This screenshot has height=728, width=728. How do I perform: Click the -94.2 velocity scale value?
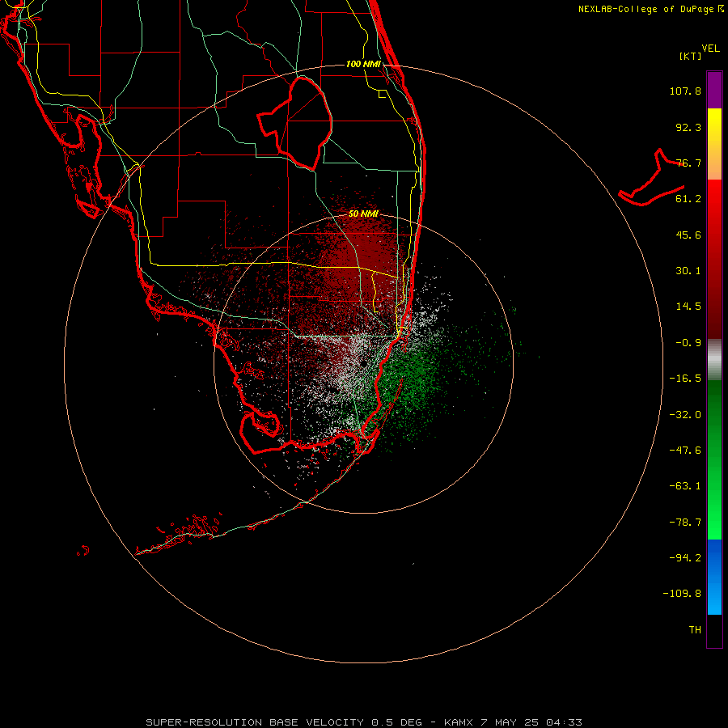pyautogui.click(x=685, y=557)
